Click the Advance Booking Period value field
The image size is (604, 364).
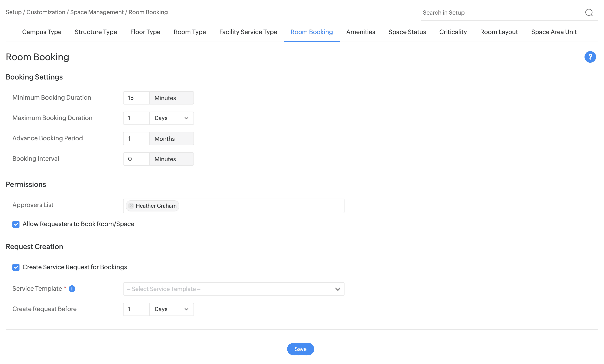pos(136,138)
